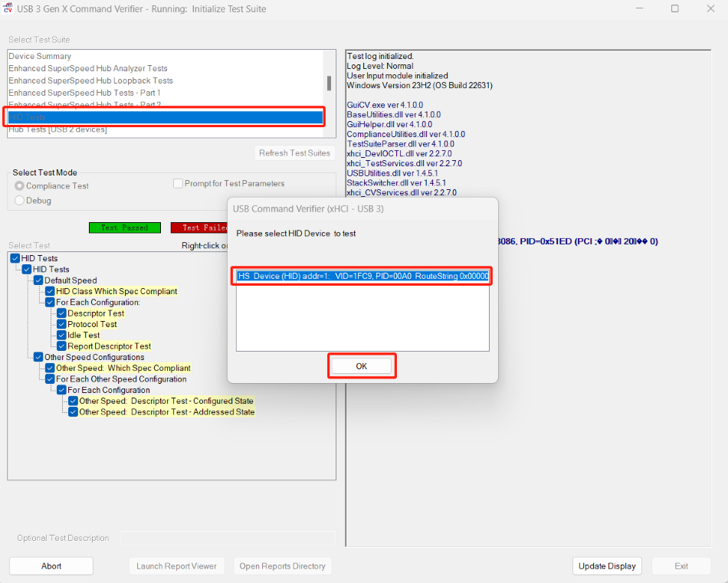Click Update Display button
728x583 pixels.
click(607, 566)
